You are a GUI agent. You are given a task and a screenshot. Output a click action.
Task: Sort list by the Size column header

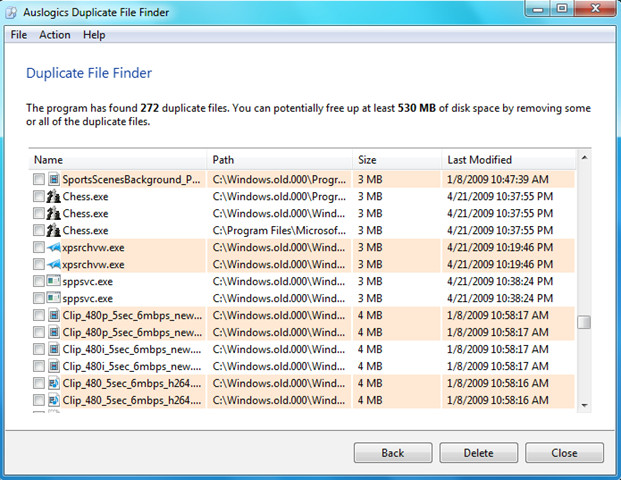click(397, 160)
